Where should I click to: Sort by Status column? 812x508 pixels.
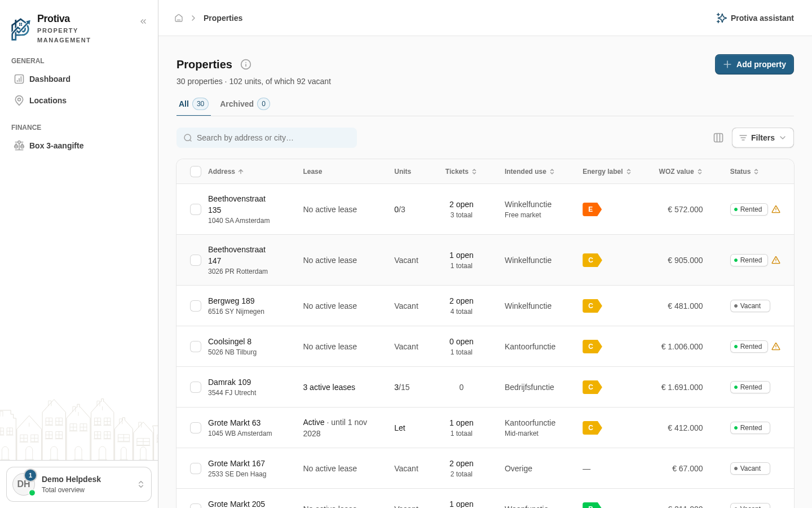(744, 172)
